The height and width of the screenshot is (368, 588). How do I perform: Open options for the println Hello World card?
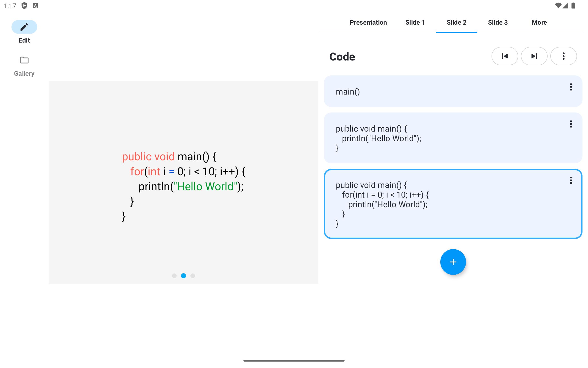coord(571,124)
